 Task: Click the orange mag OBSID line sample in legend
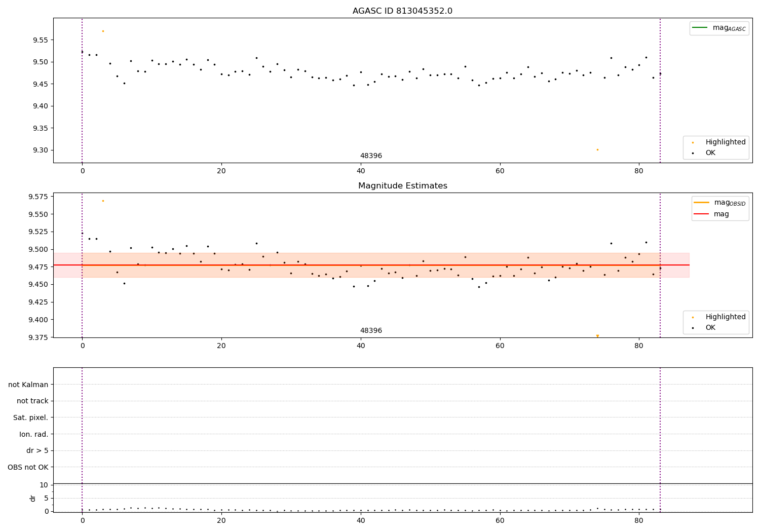(701, 202)
